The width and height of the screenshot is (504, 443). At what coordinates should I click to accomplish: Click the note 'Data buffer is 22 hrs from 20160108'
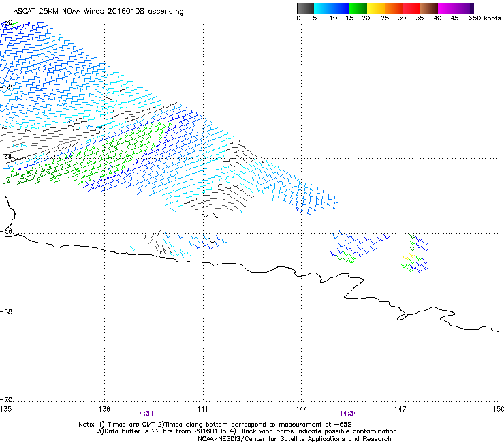162,431
